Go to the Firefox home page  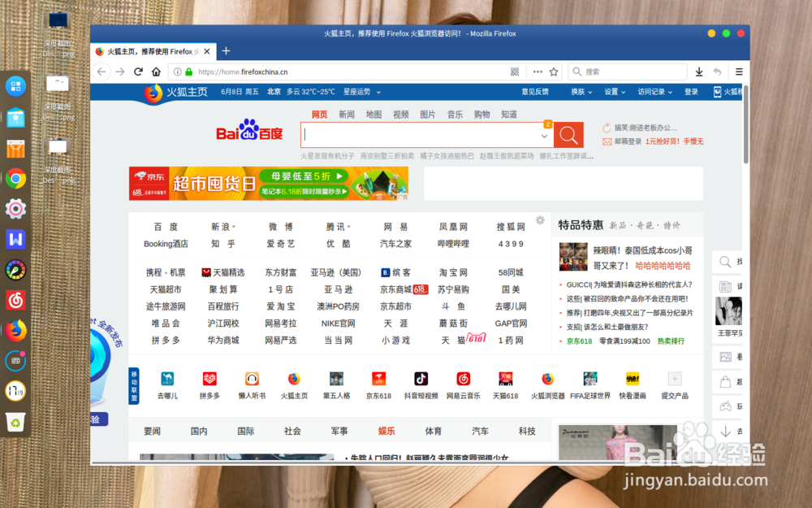click(156, 72)
